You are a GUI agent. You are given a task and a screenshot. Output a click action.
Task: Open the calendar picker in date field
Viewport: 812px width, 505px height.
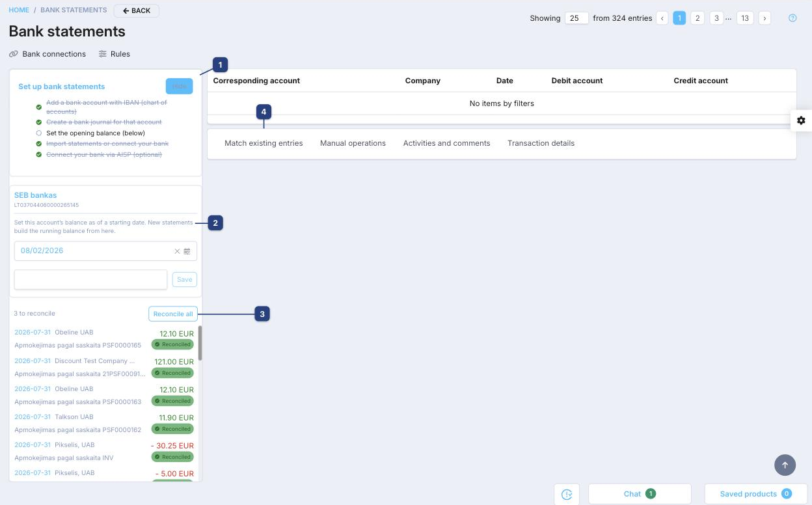(x=187, y=251)
